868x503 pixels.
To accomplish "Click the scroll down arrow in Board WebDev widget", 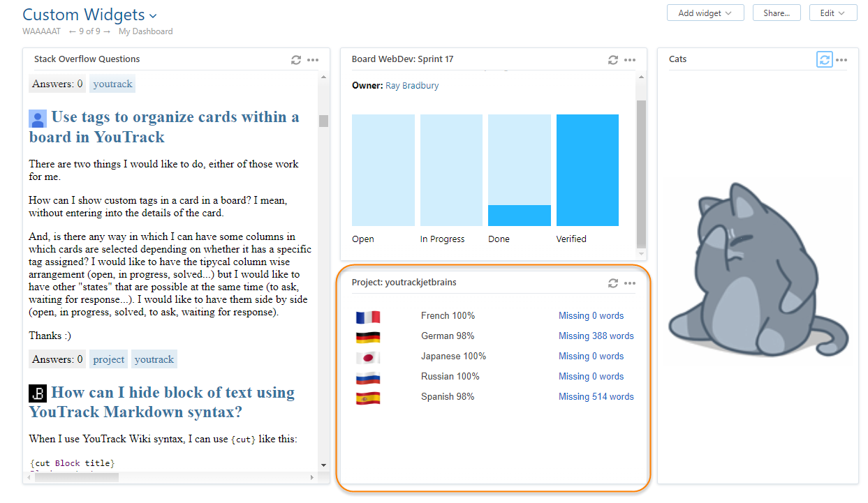I will (x=641, y=254).
